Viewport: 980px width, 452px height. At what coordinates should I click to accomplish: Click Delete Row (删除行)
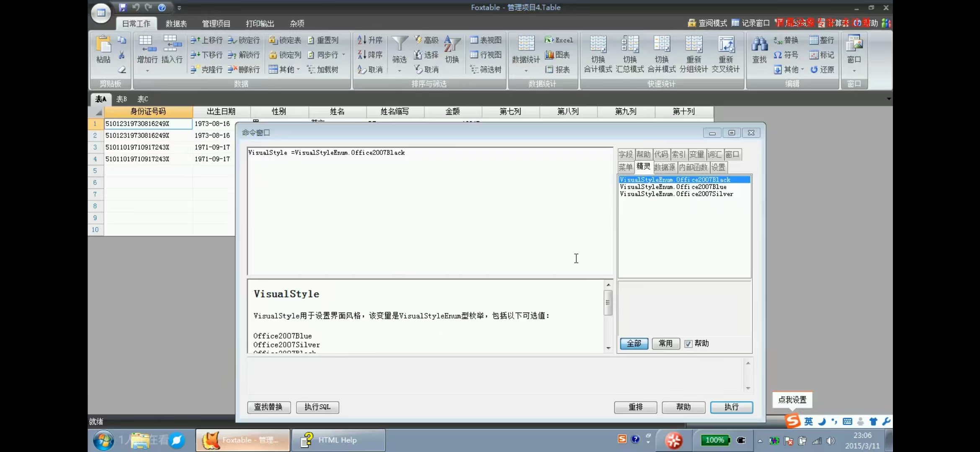pos(244,69)
